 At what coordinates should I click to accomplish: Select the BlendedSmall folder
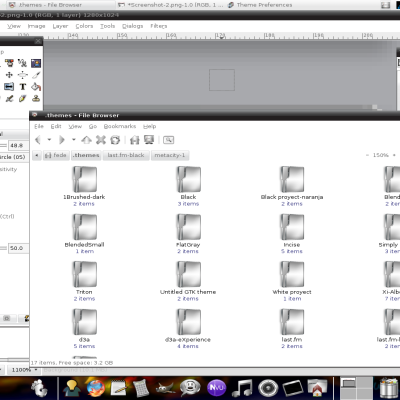[x=84, y=234]
